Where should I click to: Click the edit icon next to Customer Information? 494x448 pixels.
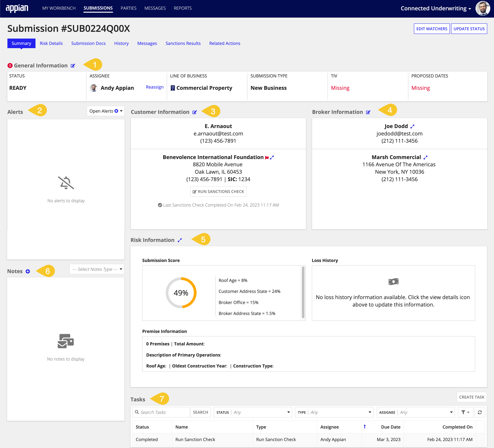tap(196, 112)
